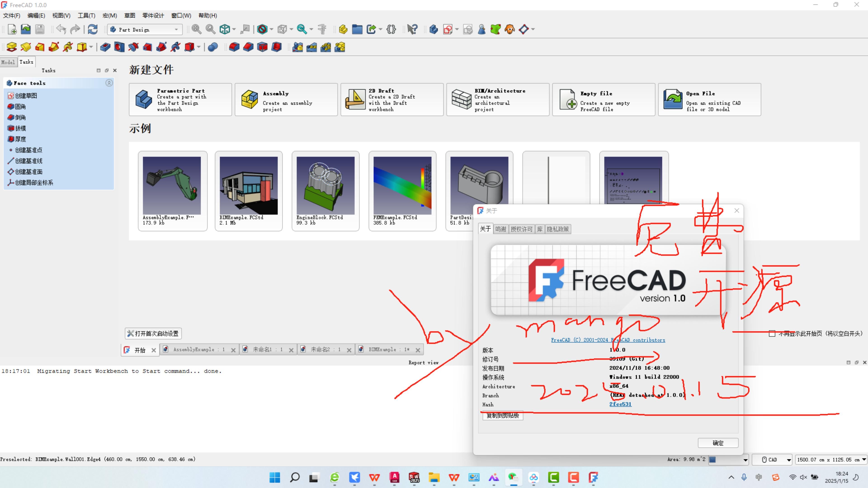Click the Fit All zoom icon
This screenshot has width=868, height=488.
point(196,30)
